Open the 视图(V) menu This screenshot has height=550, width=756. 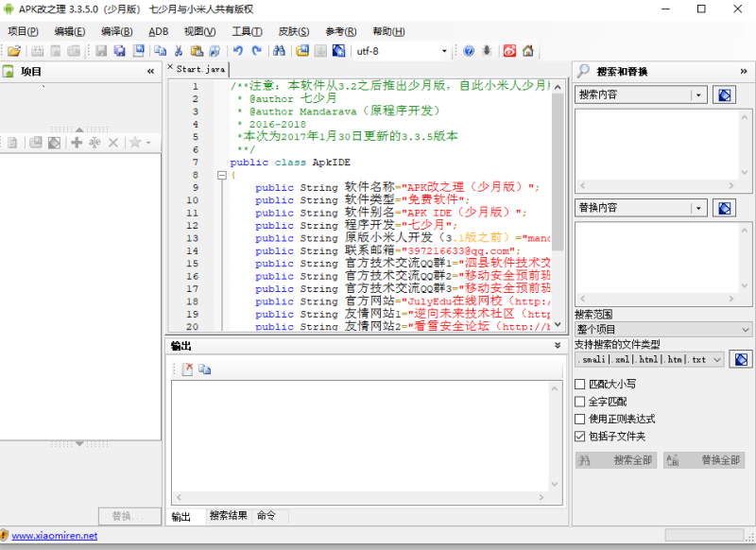pyautogui.click(x=199, y=31)
